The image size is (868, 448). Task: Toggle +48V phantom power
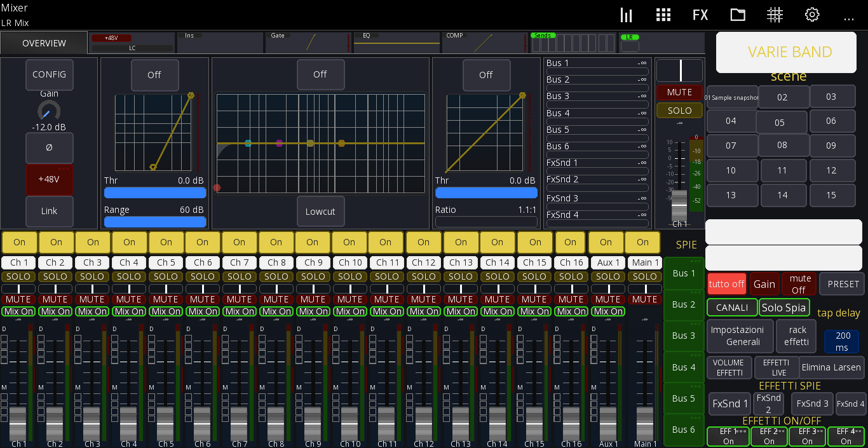49,179
